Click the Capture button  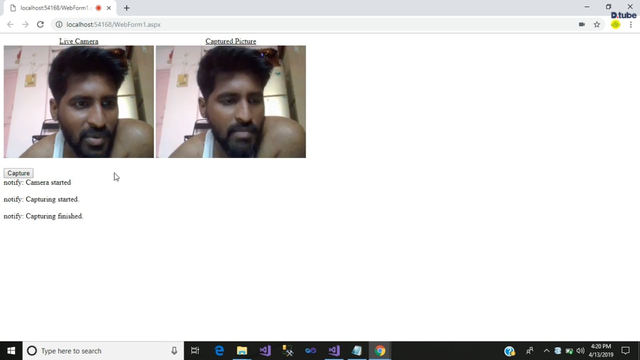(18, 173)
